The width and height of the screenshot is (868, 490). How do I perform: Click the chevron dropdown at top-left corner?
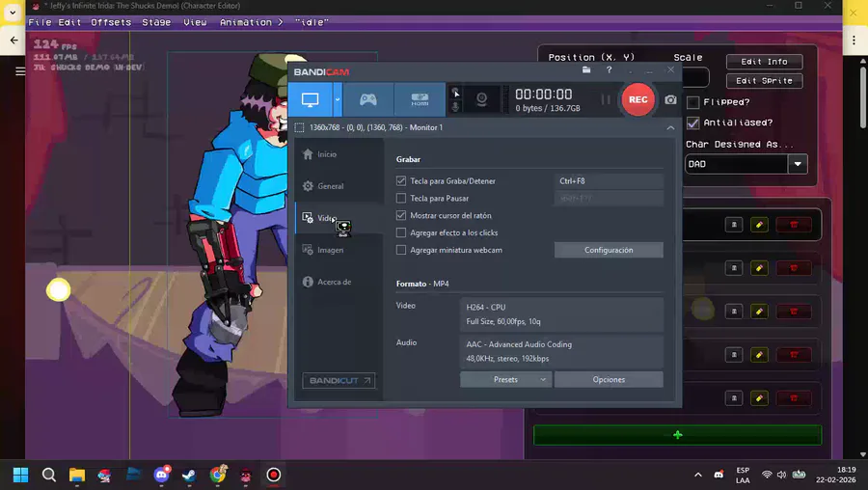(x=13, y=13)
